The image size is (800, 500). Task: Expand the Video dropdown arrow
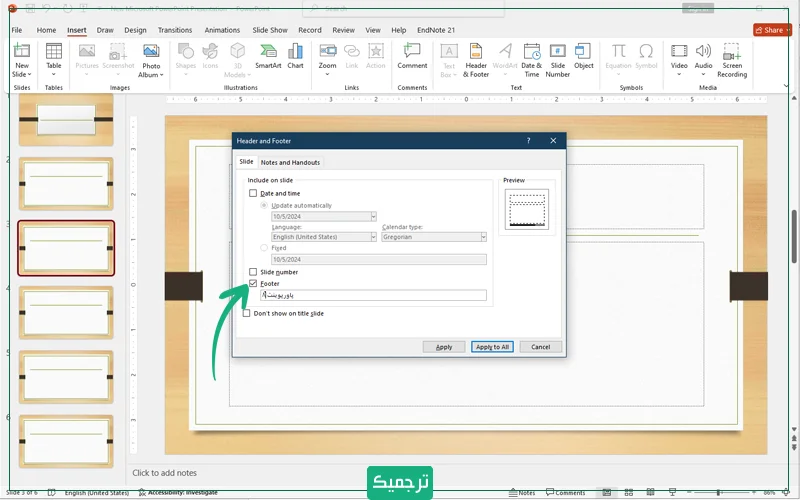(x=679, y=74)
